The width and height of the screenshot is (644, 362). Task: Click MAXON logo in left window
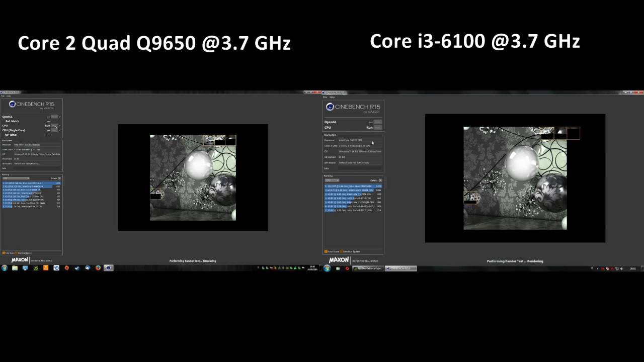click(20, 260)
